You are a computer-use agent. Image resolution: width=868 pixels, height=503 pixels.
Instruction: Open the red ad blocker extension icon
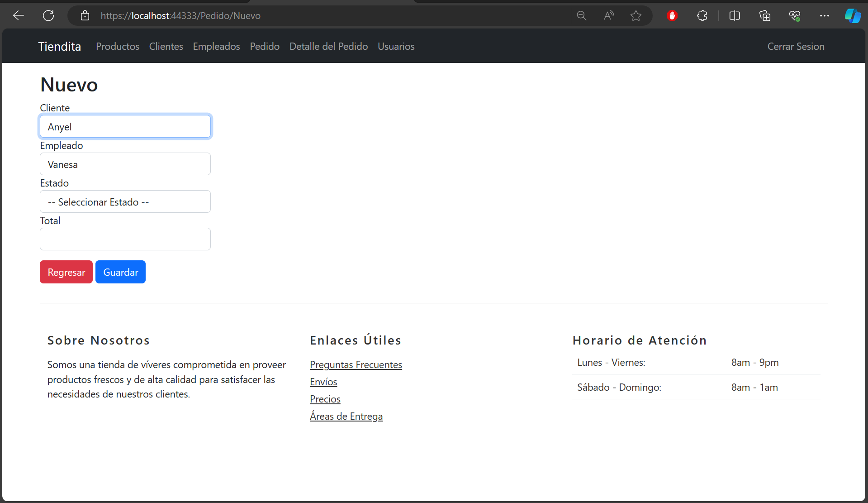(672, 16)
